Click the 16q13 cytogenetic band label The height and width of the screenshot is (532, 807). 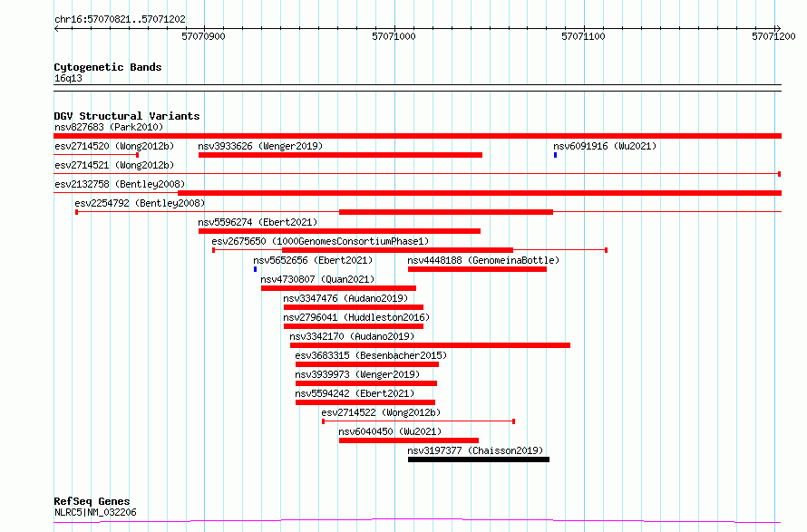tap(68, 78)
